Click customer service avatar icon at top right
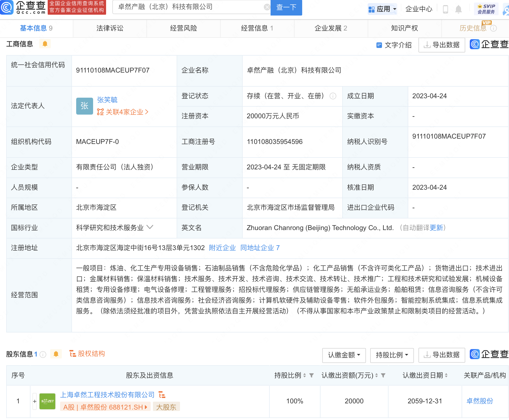509x420 pixels. (506, 10)
